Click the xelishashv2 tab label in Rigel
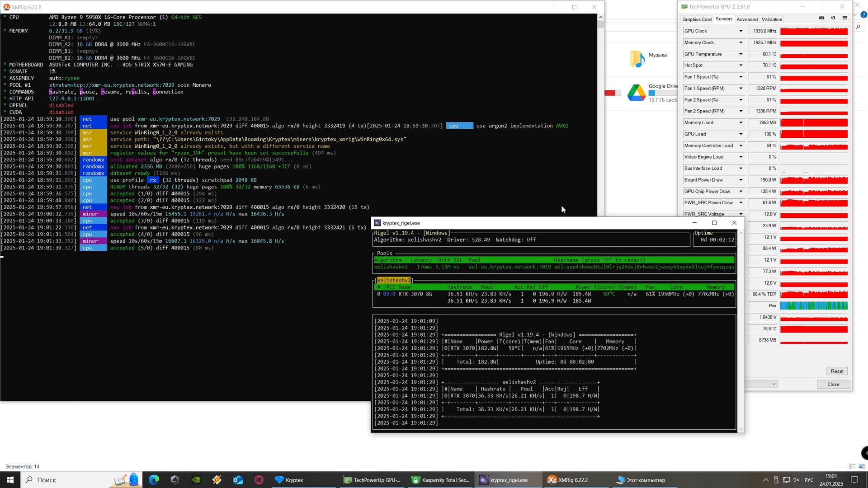 coord(394,281)
